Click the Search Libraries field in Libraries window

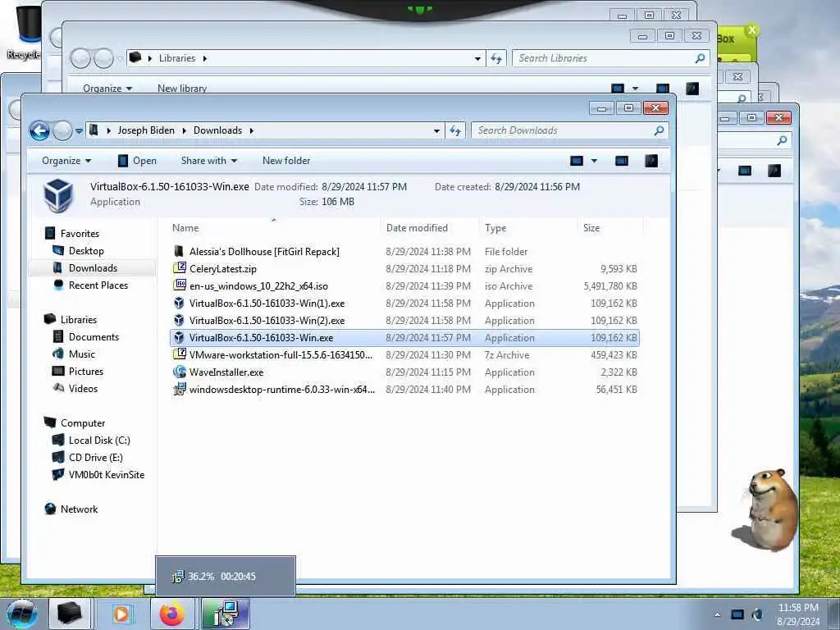click(610, 58)
